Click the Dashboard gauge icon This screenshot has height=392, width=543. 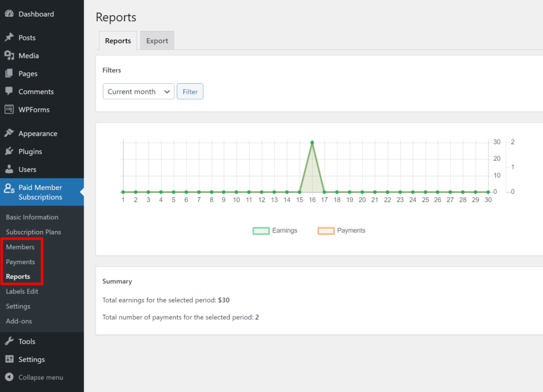9,14
